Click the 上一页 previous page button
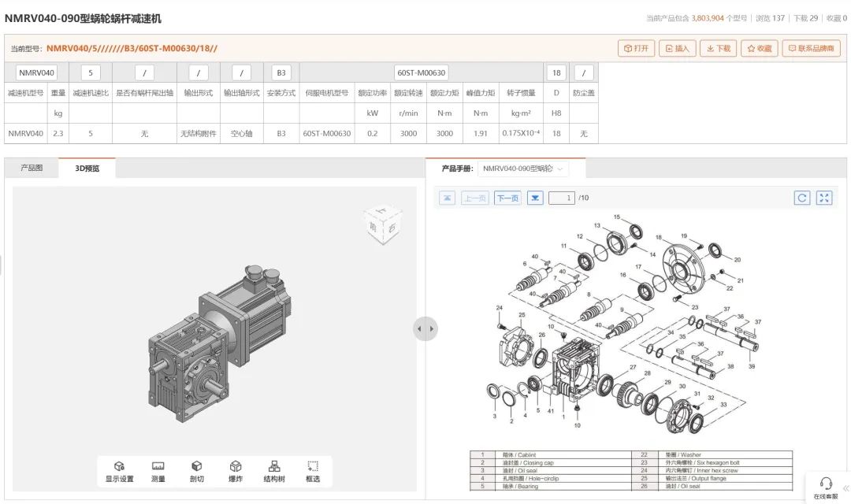Image resolution: width=851 pixels, height=504 pixels. (x=475, y=198)
